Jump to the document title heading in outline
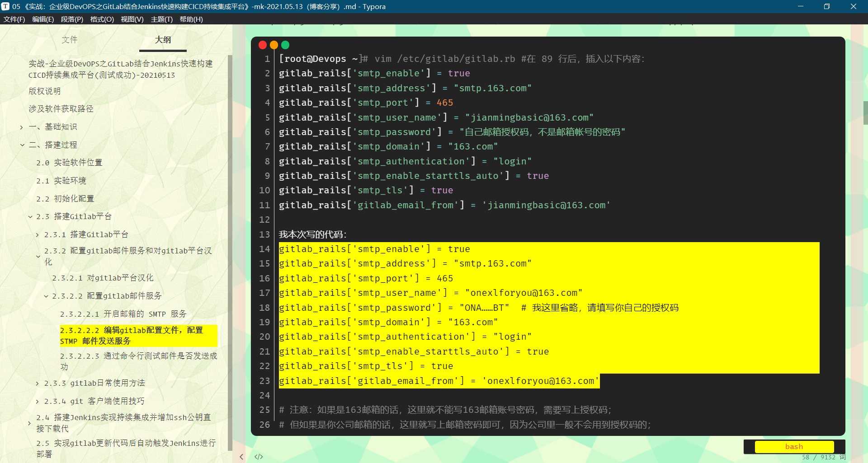 coord(120,69)
